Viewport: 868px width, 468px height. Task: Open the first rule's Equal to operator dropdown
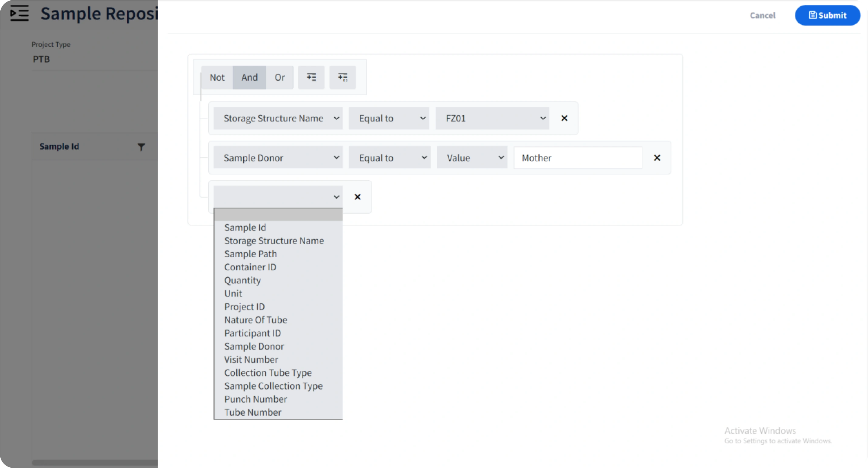(389, 118)
